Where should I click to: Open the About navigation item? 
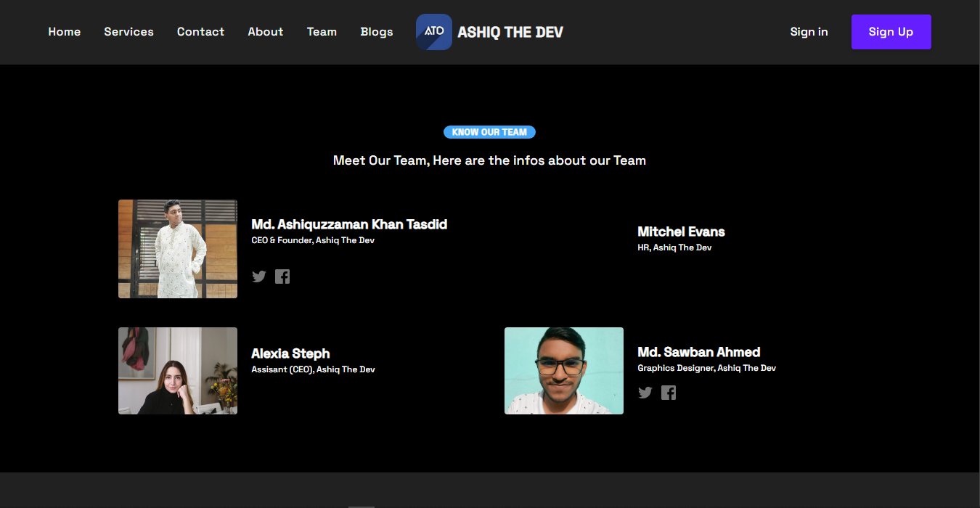(x=265, y=32)
